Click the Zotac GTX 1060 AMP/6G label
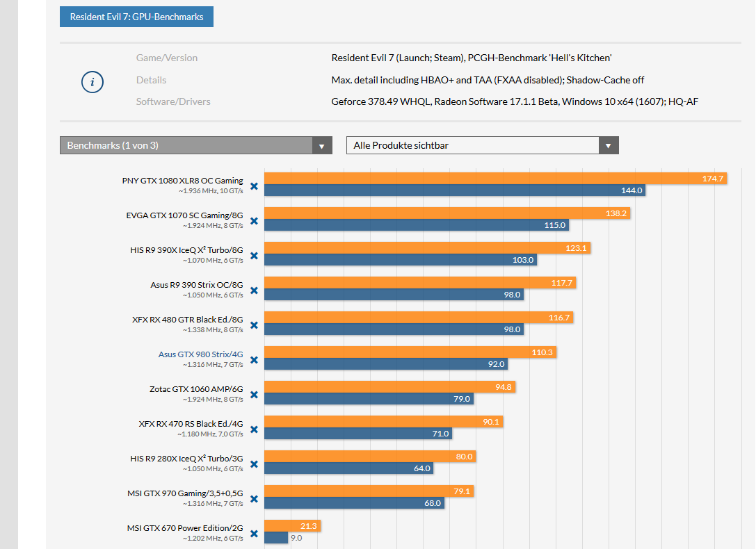 [x=196, y=389]
